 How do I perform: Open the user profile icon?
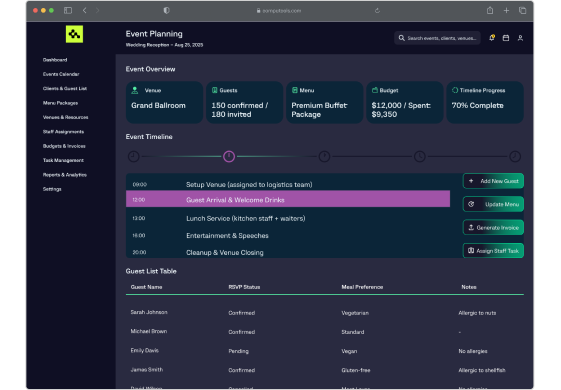click(x=520, y=38)
